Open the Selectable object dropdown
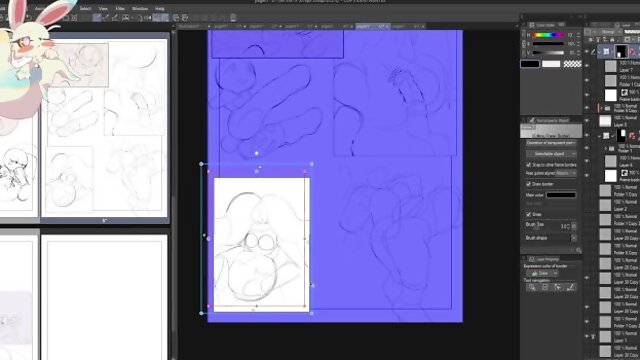The height and width of the screenshot is (360, 640). click(551, 154)
